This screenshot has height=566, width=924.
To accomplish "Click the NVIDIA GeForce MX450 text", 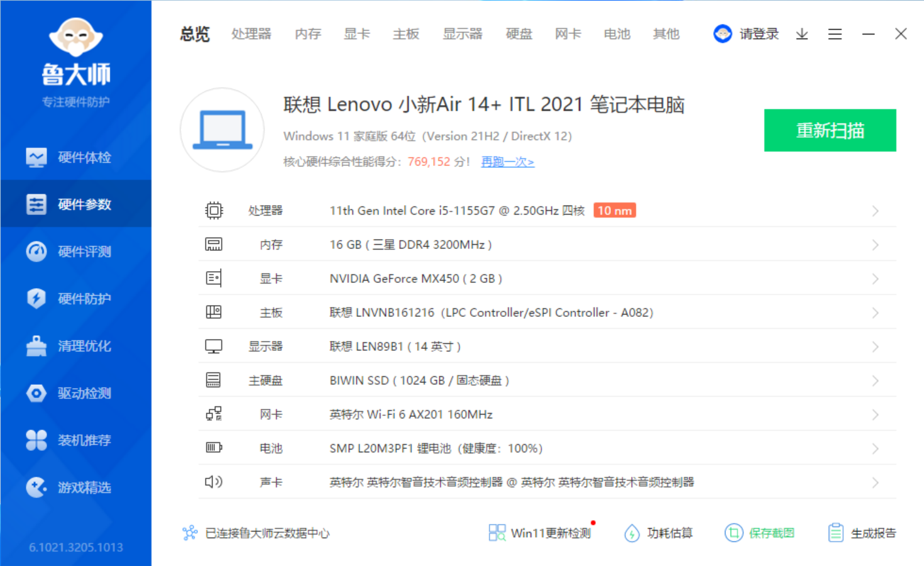I will coord(416,279).
